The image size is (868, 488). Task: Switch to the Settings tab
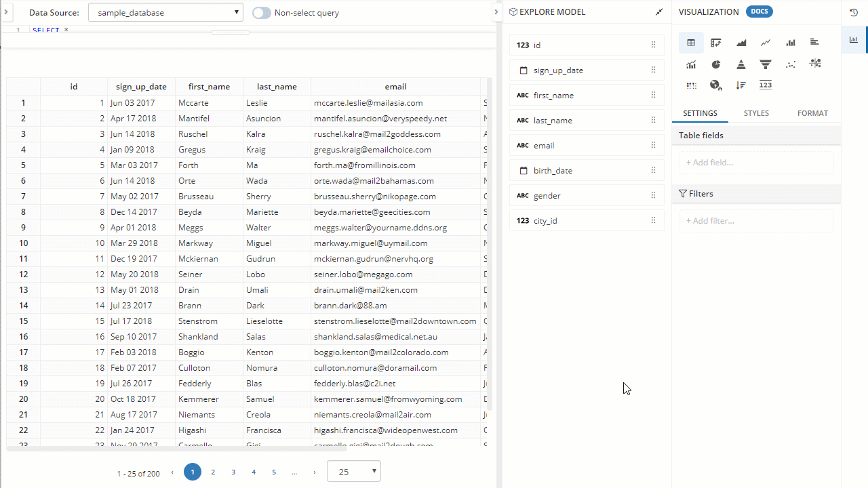click(700, 113)
